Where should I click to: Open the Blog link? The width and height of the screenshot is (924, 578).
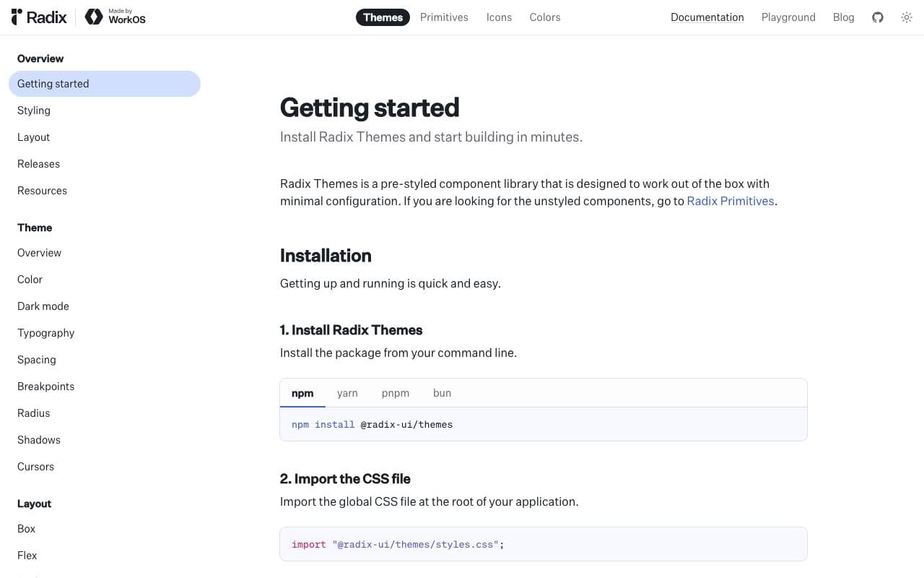click(843, 17)
